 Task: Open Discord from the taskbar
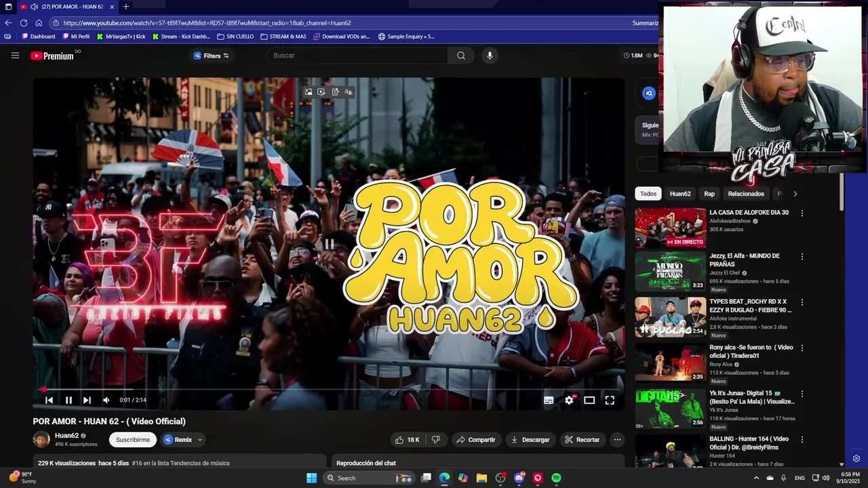coord(519,478)
